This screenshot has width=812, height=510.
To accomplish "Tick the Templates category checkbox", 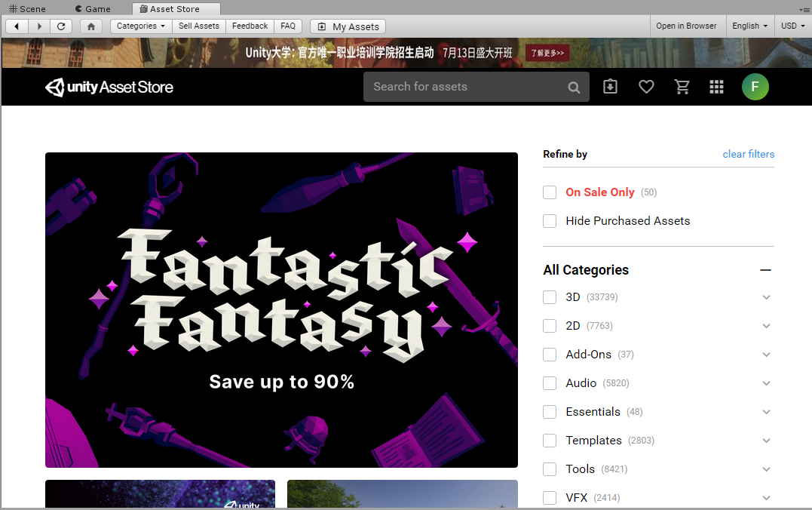I will pos(550,441).
